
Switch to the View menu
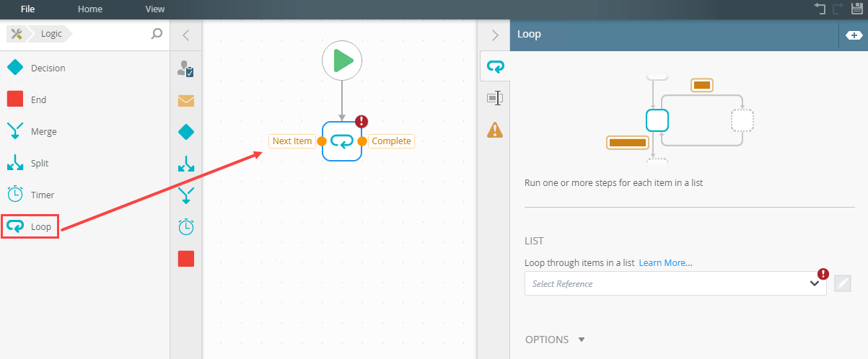[x=155, y=9]
